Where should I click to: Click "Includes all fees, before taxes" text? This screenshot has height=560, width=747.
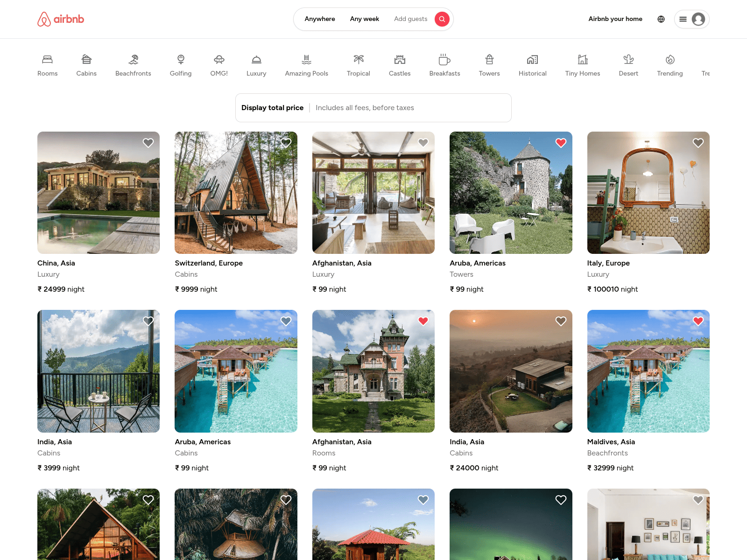(365, 108)
